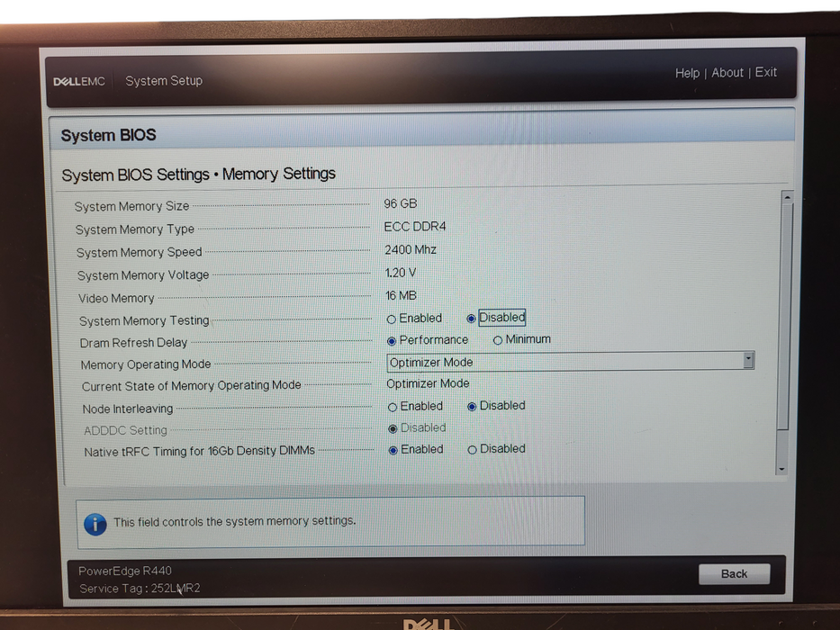
Task: Click Current State of Memory Operating Mode label
Action: tap(191, 386)
